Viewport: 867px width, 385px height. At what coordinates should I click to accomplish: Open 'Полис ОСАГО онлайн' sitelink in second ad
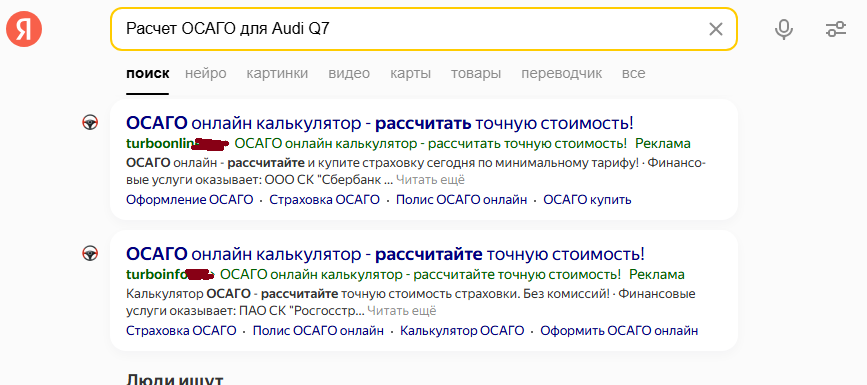coord(318,331)
